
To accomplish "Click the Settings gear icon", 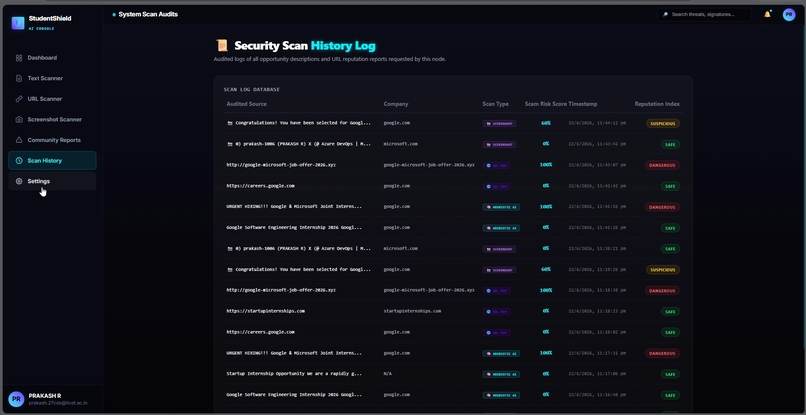I will click(x=19, y=182).
